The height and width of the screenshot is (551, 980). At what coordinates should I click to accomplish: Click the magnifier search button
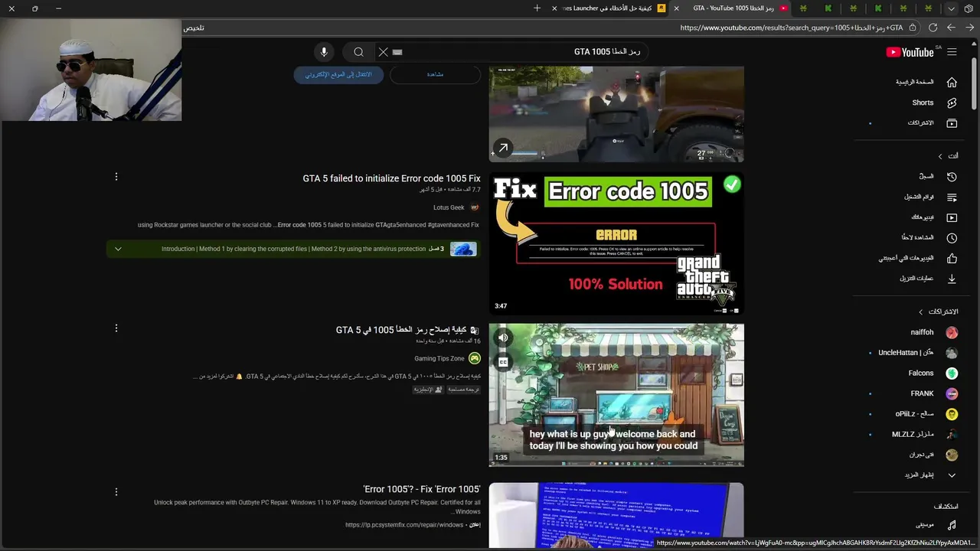358,52
